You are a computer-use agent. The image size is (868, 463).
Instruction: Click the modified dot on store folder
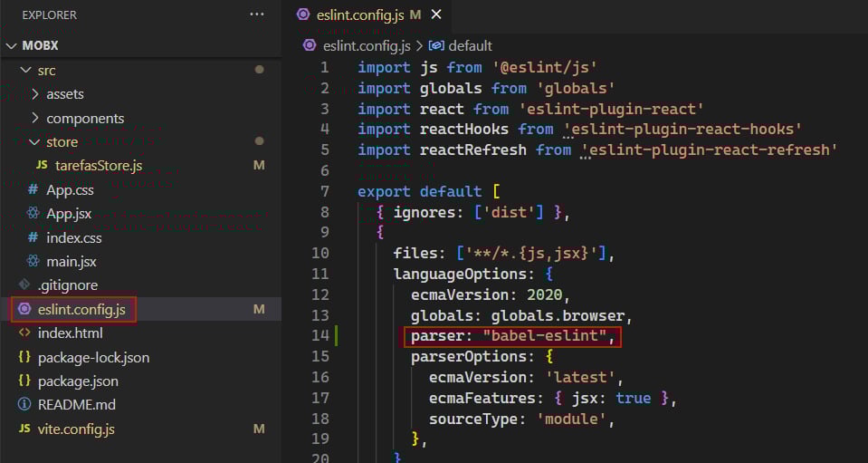[259, 141]
